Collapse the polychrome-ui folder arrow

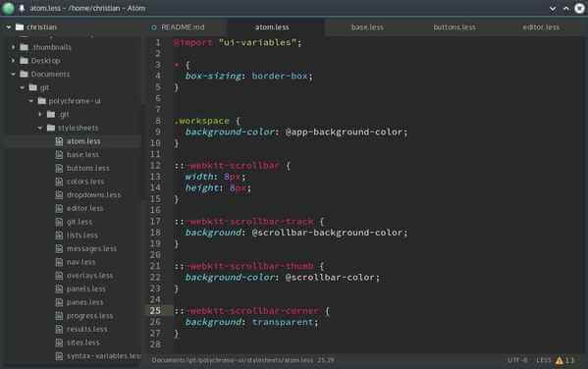(x=31, y=101)
